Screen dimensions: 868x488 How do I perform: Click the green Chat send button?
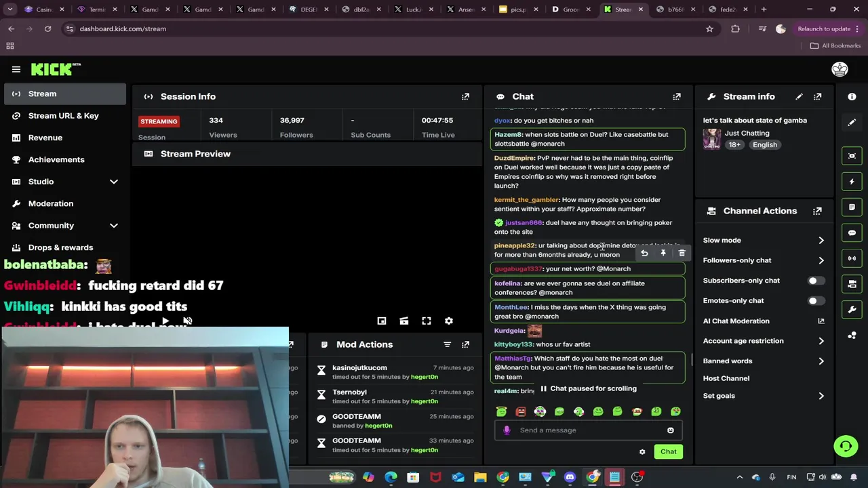point(669,452)
